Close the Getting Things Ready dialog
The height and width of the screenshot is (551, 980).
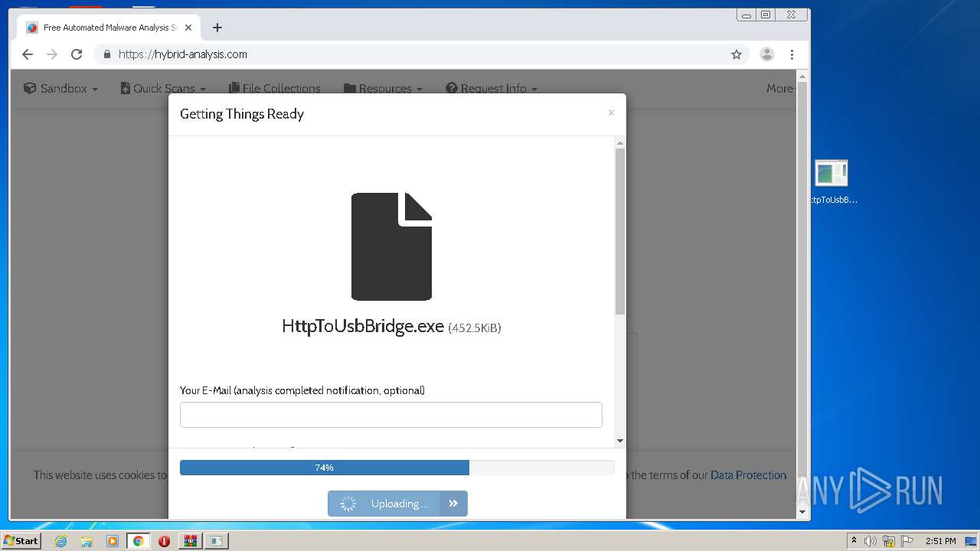click(x=611, y=112)
